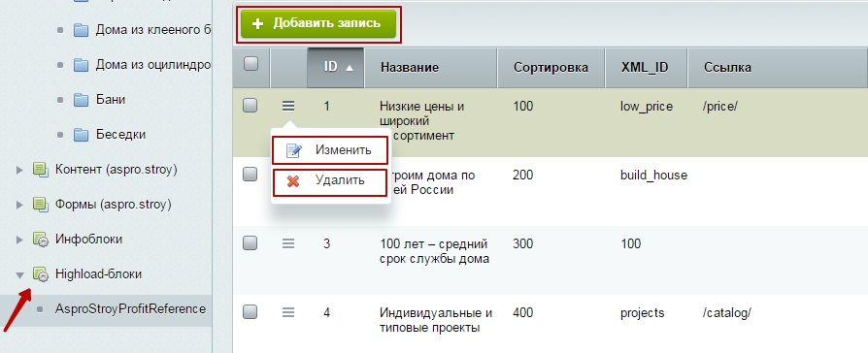Sort by the XML_ID column header
Viewport: 868px width, 353px height.
(646, 68)
